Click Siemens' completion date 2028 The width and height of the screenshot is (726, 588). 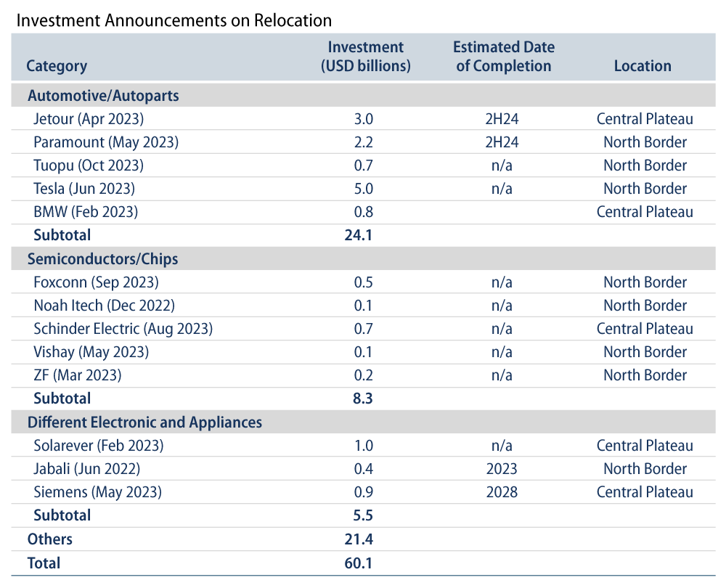502,492
